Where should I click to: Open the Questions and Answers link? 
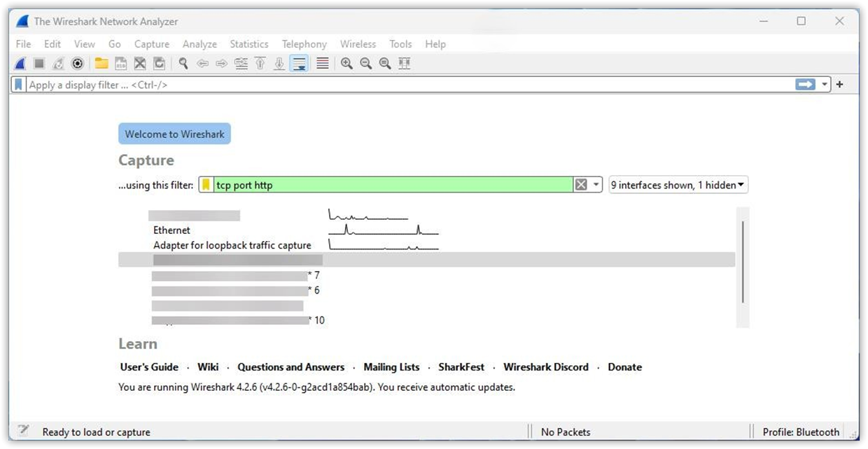291,367
